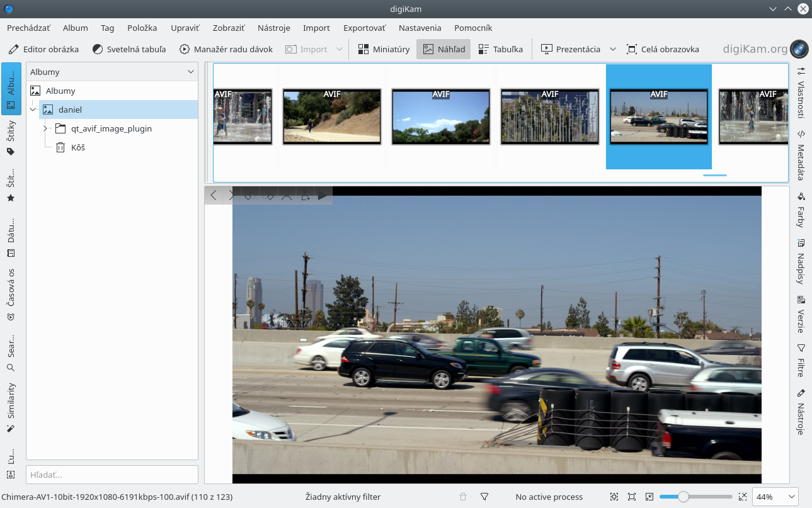Select the qt_avif_image_plugin album
812x508 pixels.
(112, 128)
